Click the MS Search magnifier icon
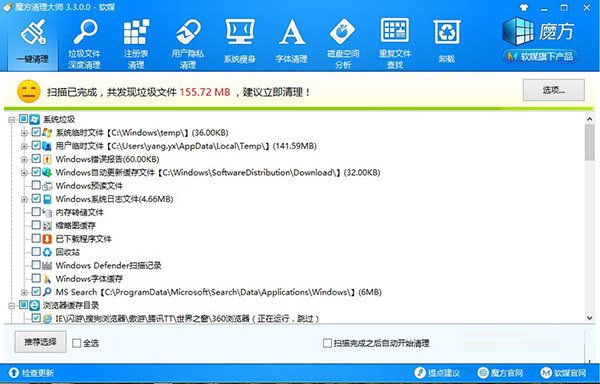 tap(47, 292)
